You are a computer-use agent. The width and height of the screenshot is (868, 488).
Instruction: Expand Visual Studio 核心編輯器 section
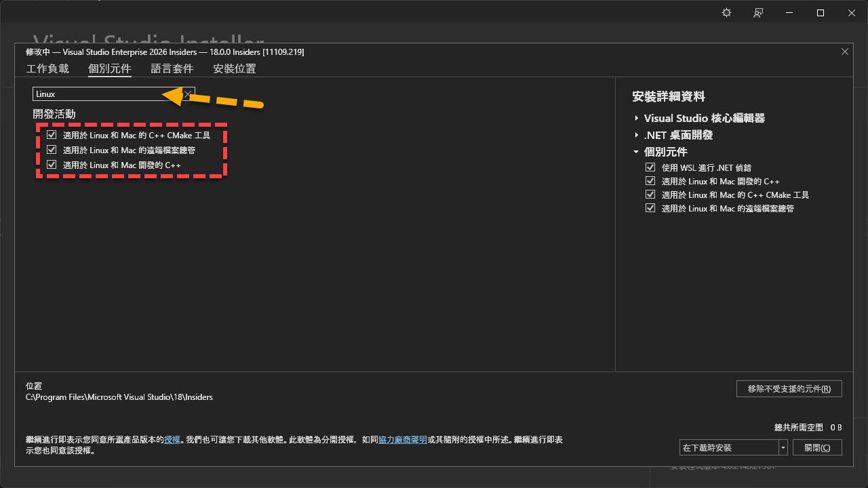tap(637, 119)
